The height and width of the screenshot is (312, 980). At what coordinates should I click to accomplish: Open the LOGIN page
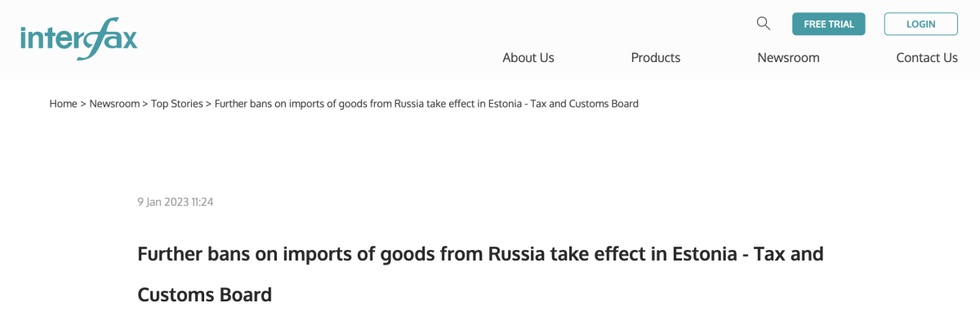920,24
